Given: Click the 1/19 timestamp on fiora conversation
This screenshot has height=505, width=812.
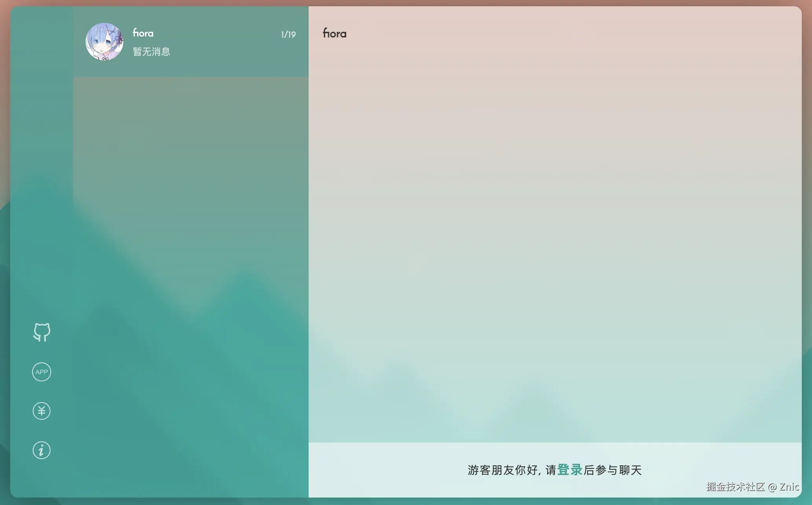Looking at the screenshot, I should (x=288, y=35).
